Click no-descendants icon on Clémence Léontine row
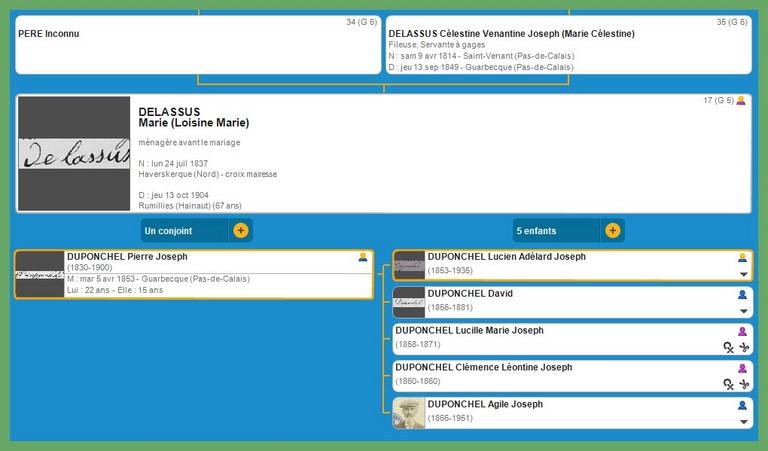768x451 pixels. click(x=729, y=384)
